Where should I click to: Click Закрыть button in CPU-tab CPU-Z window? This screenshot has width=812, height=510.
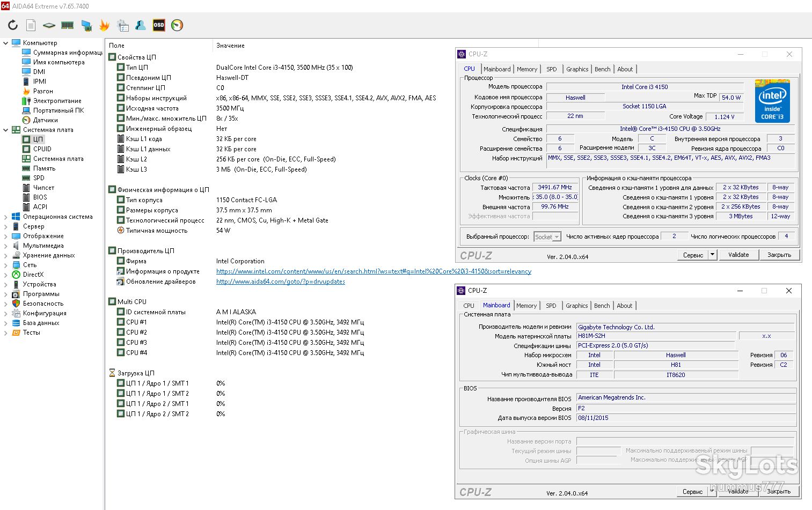[779, 255]
